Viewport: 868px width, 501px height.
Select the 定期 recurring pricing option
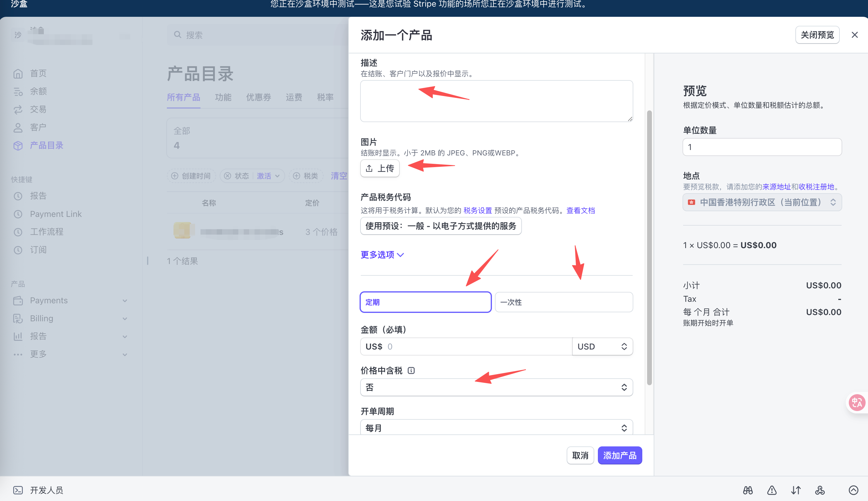pyautogui.click(x=425, y=302)
